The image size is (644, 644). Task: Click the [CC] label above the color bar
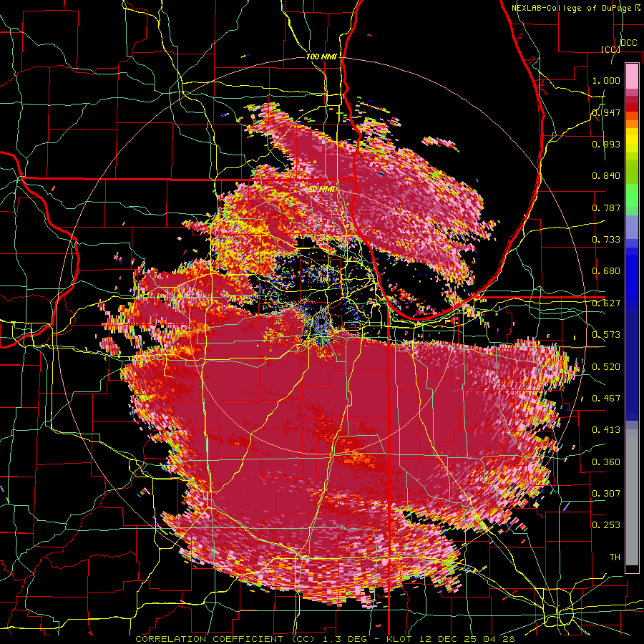[x=610, y=49]
